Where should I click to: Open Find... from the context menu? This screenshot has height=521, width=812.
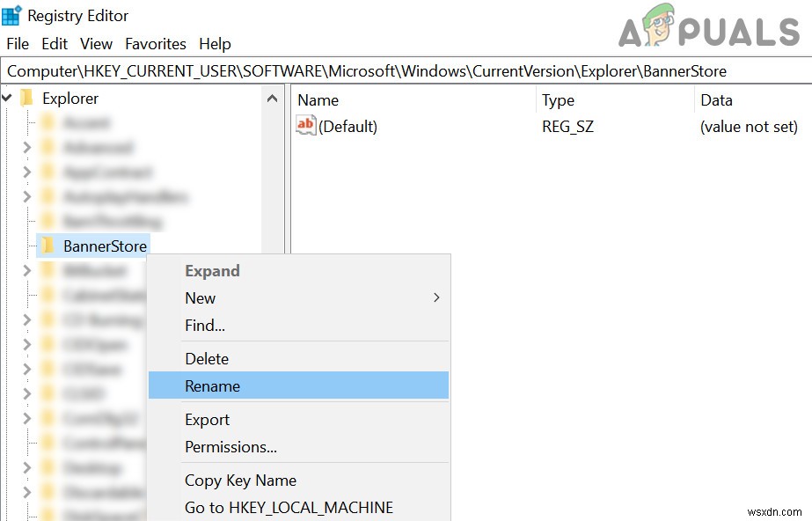pos(204,326)
